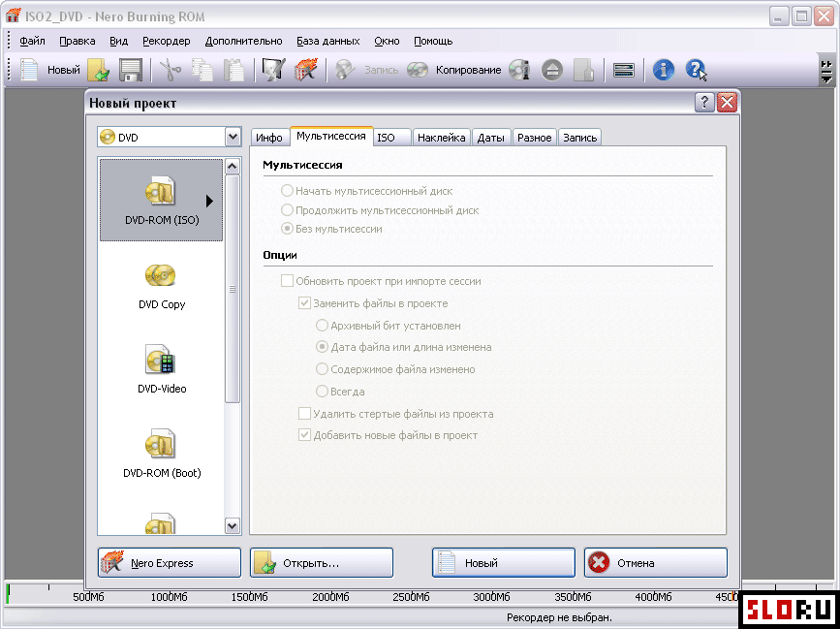Click the greyed file browser toolbar icon

tap(584, 70)
